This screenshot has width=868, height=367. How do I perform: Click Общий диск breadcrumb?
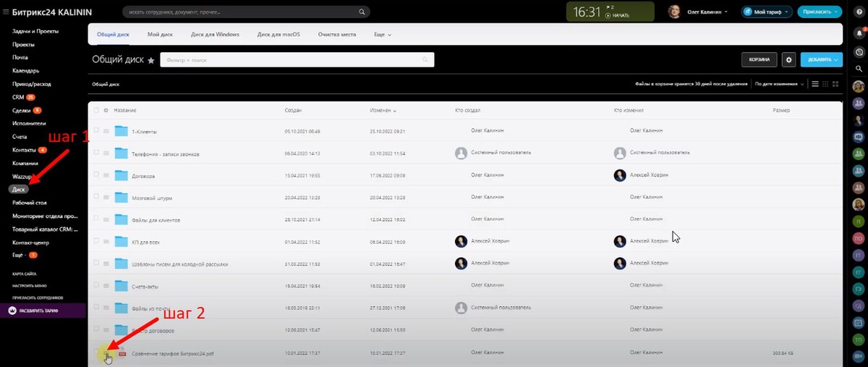(106, 84)
